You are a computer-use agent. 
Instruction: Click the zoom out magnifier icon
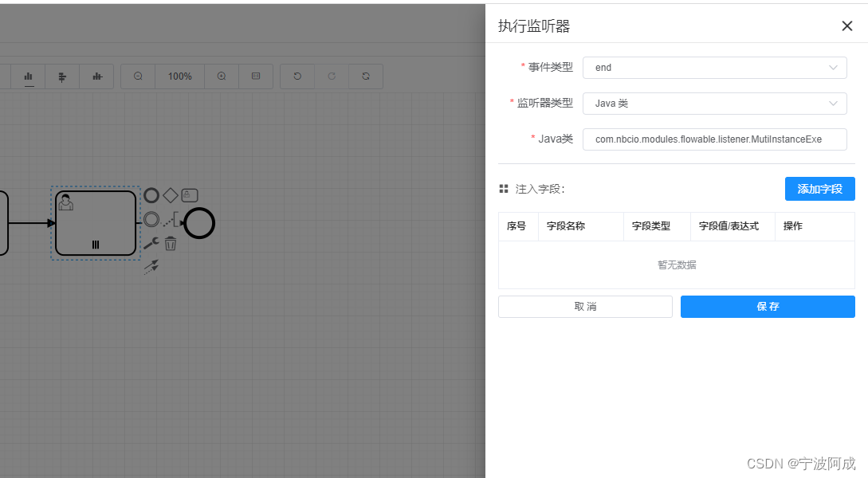(138, 76)
